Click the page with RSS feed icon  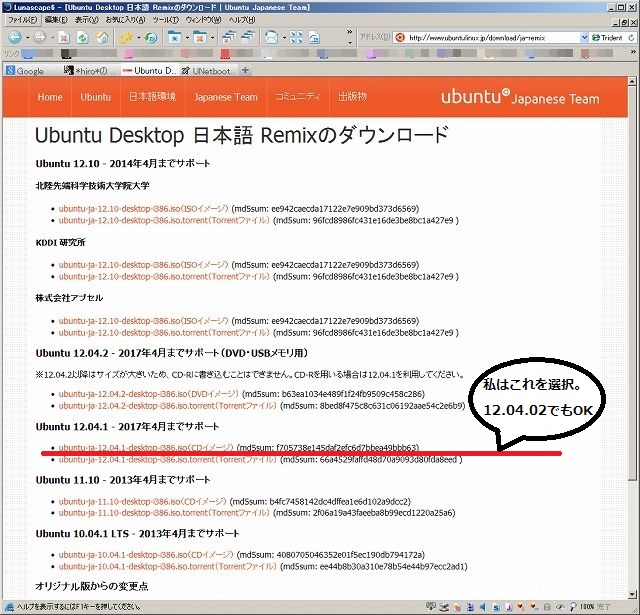click(314, 38)
